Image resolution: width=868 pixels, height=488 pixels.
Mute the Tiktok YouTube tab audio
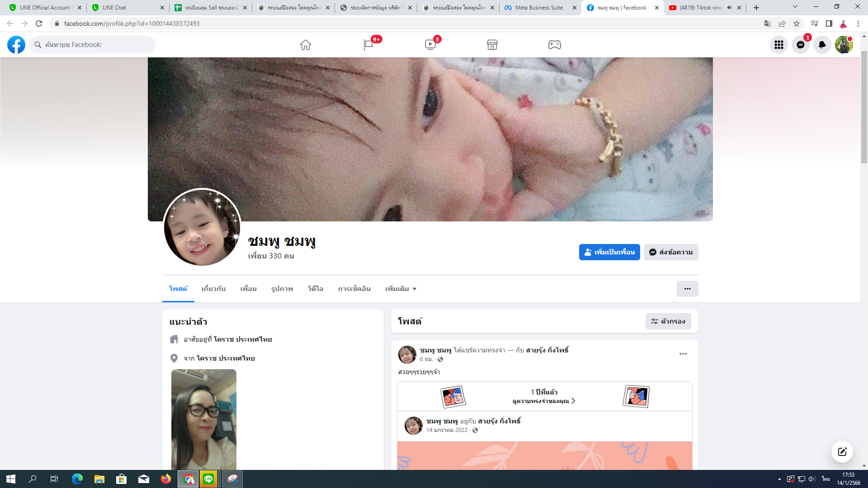coord(729,8)
